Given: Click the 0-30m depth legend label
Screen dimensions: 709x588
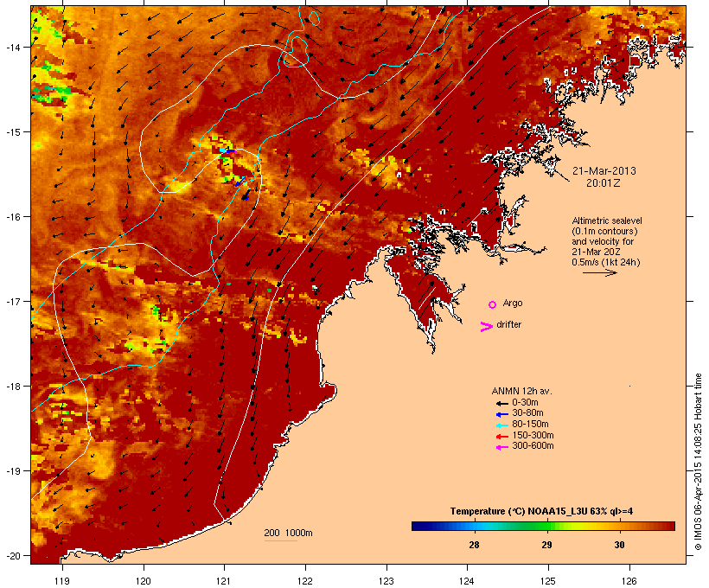Looking at the screenshot, I should click(525, 403).
